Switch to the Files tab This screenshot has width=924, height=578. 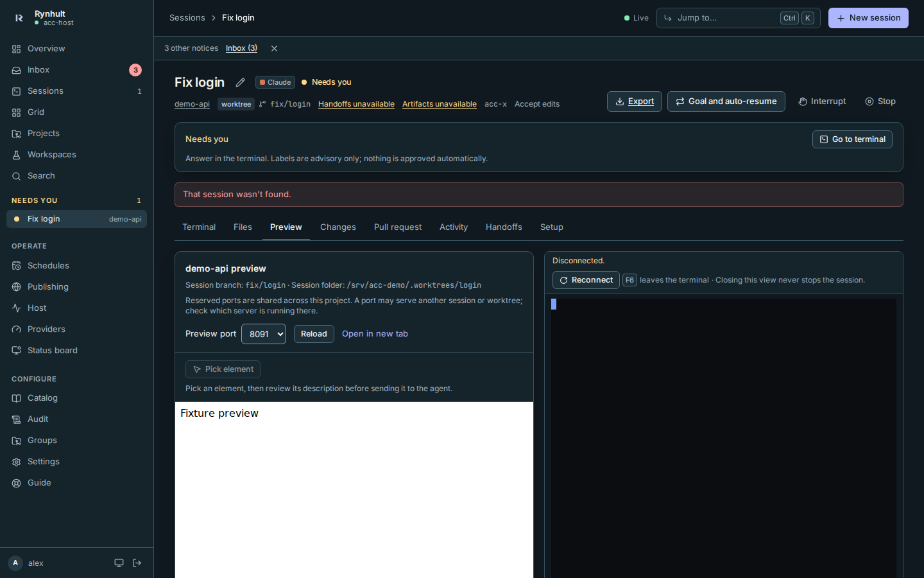243,227
